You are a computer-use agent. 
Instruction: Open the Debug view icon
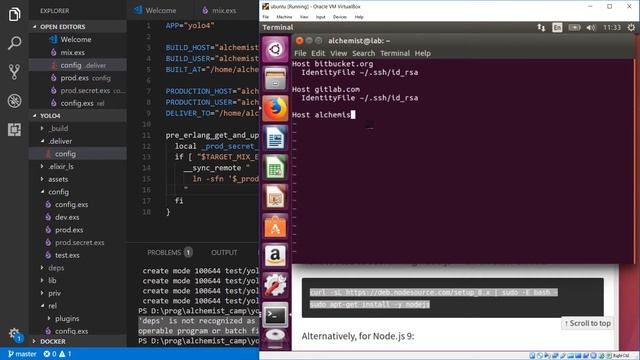(x=14, y=101)
